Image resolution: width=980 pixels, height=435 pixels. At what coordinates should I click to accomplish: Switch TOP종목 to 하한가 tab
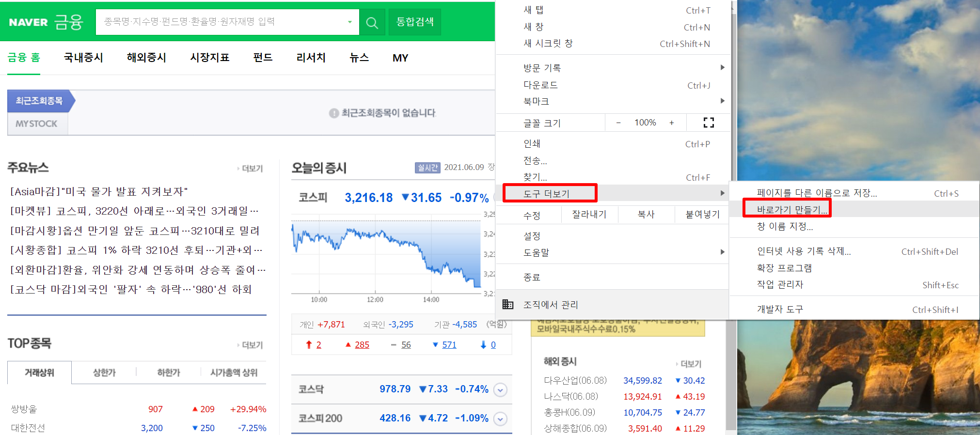(x=169, y=373)
